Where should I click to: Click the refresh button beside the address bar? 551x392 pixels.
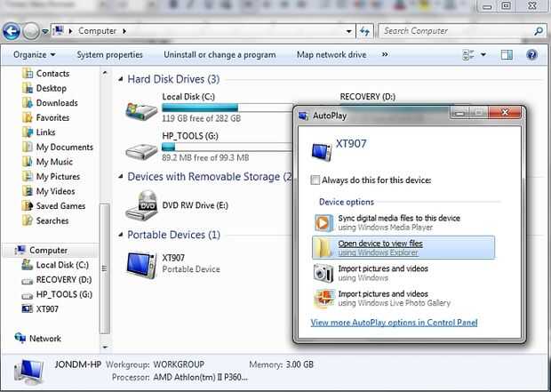(364, 31)
